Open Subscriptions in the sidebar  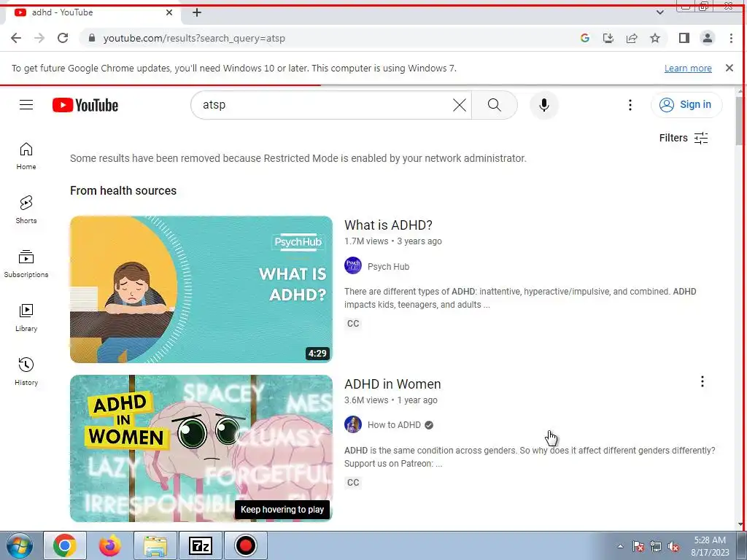(x=26, y=264)
